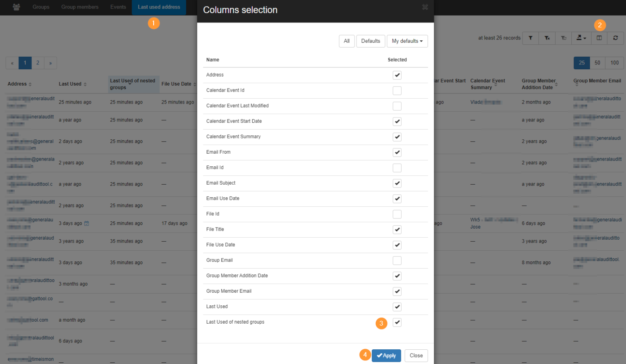Clear filters with the funnel-x icon

coord(547,38)
